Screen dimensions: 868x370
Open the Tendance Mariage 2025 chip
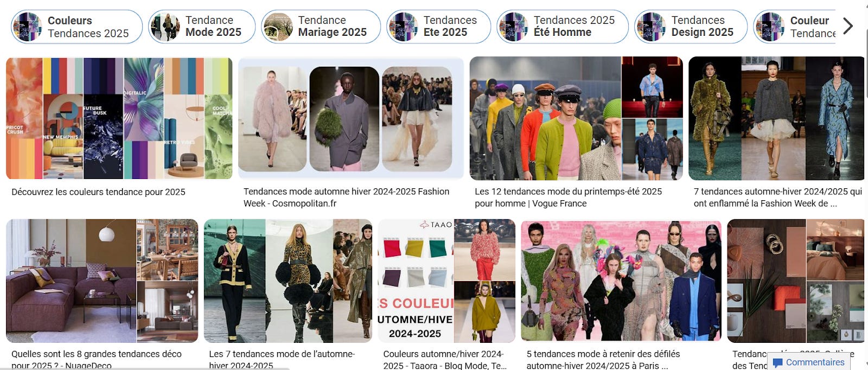click(x=321, y=27)
